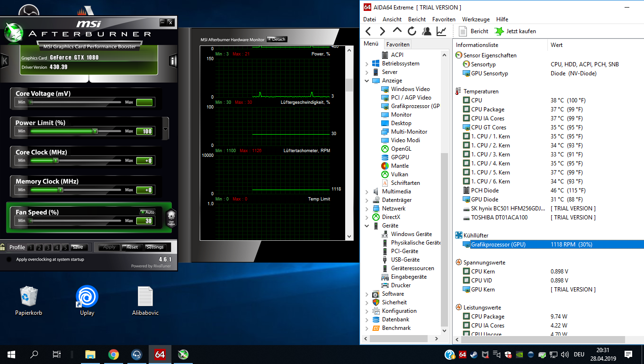Select OpenGL in AIDA64 tree
Screen dimensions: 644x364
click(396, 149)
